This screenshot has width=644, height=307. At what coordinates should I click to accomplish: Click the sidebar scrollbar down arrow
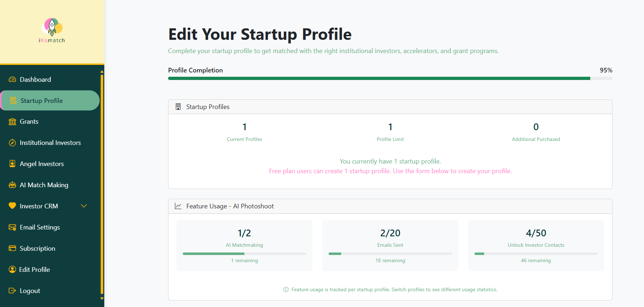pyautogui.click(x=102, y=298)
